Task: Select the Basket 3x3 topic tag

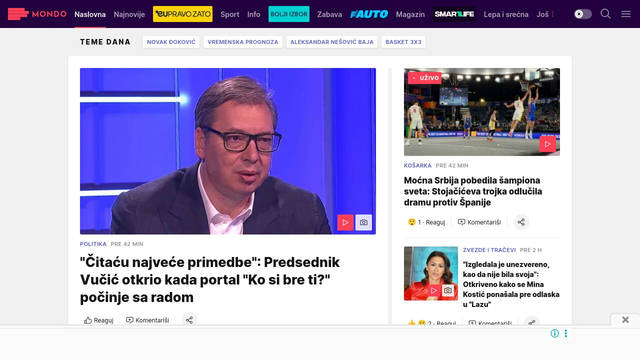Action: pyautogui.click(x=403, y=42)
